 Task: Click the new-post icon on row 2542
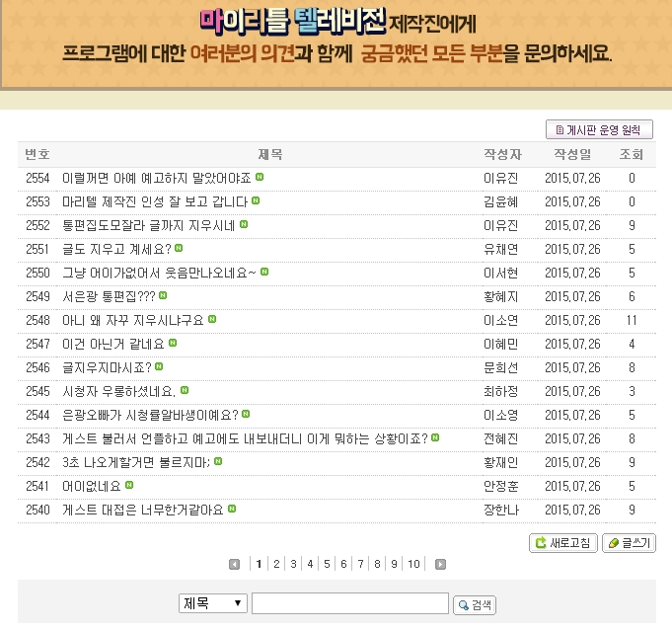(x=218, y=461)
